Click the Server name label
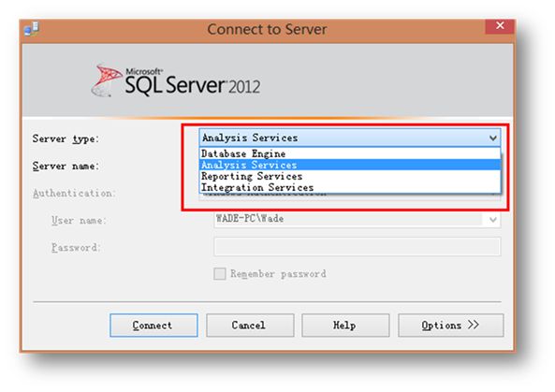 (x=66, y=166)
